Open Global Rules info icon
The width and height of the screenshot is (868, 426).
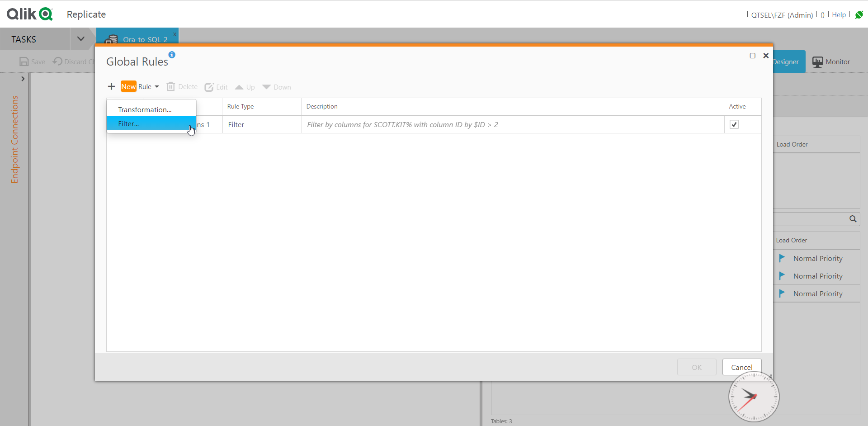172,55
